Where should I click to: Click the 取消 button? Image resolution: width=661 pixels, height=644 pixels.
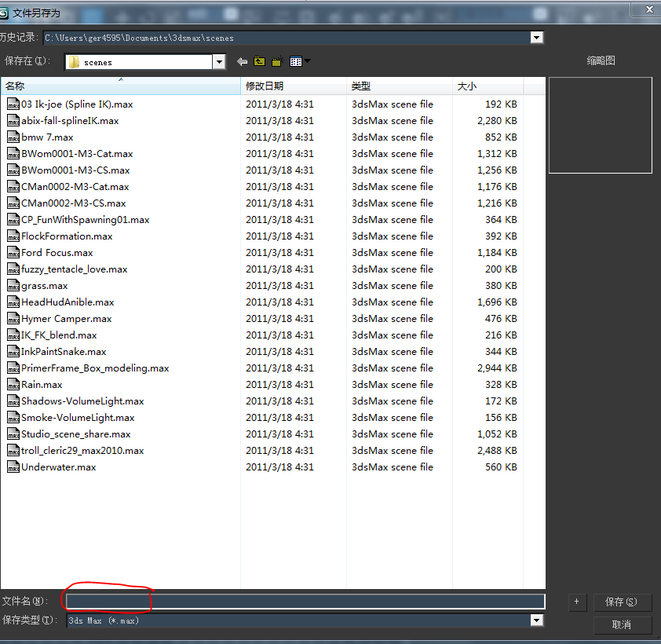click(x=623, y=624)
